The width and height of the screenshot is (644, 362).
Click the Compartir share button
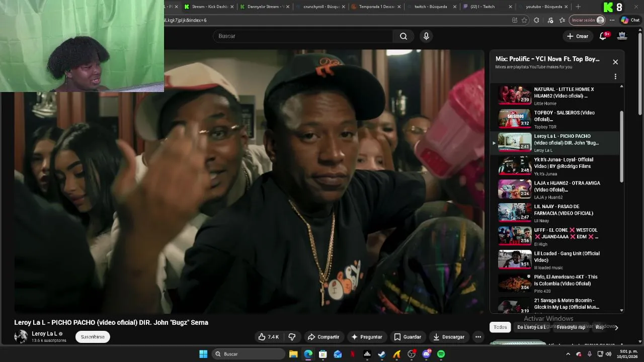[323, 337]
